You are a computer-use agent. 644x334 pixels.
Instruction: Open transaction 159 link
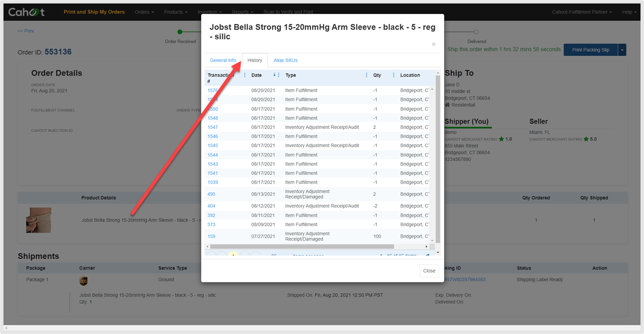tap(212, 237)
